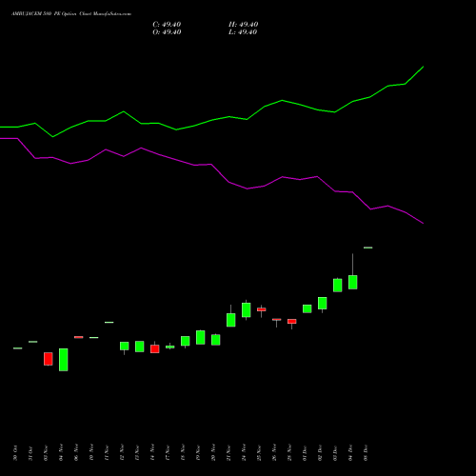Viewport: 476px width, 476px height.
Task: Select the red candle above 14 Nov
Action: click(155, 348)
